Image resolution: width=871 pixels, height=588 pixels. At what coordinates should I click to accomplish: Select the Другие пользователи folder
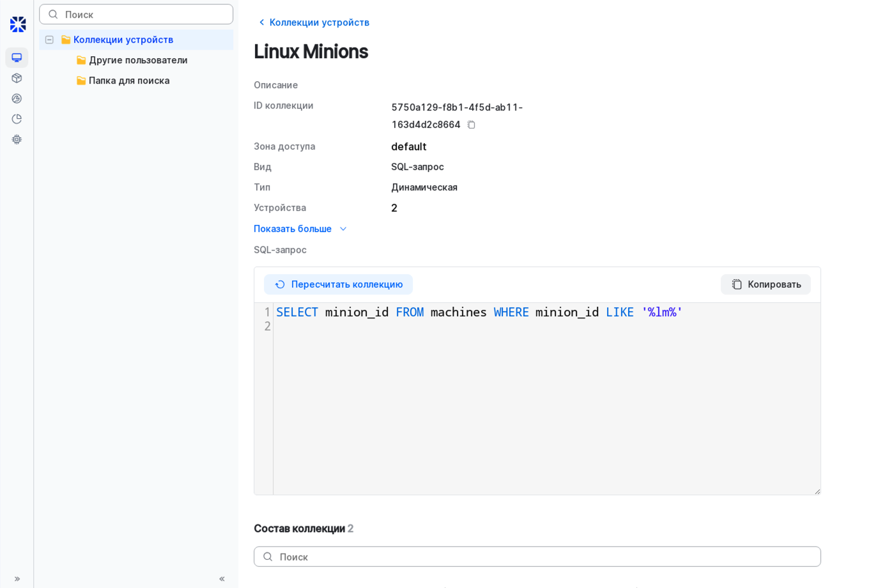click(x=138, y=60)
